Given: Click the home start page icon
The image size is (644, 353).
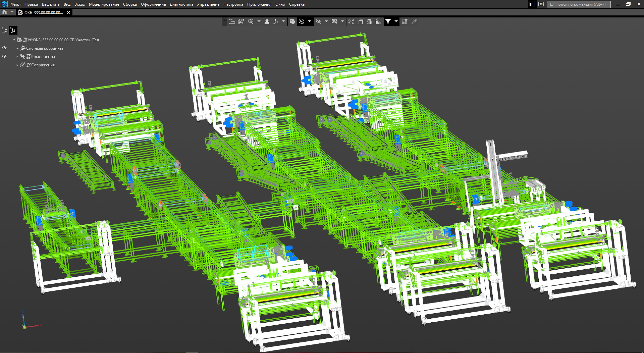Looking at the screenshot, I should tap(5, 12).
